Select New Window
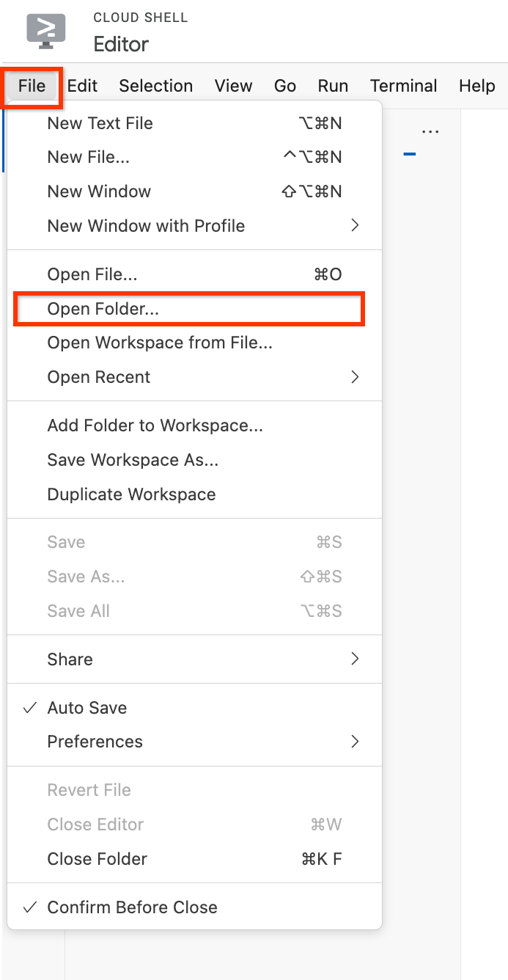Screen dimensions: 508x980 point(99,191)
